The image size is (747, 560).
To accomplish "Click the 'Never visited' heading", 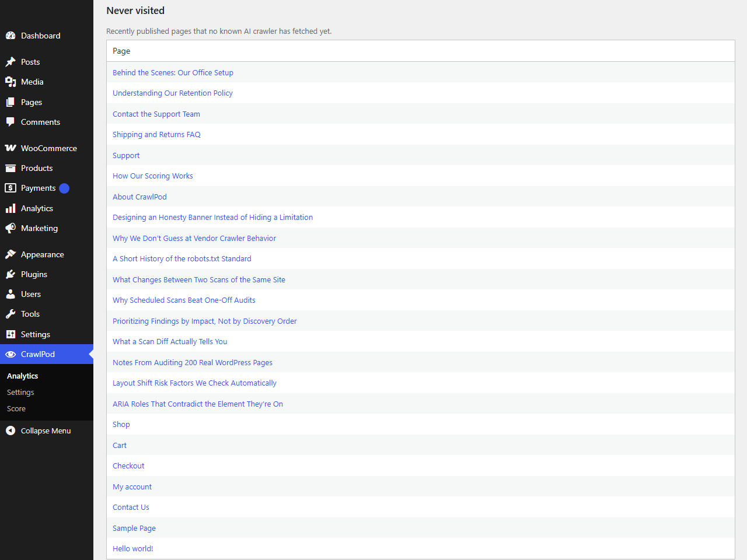I will (135, 10).
